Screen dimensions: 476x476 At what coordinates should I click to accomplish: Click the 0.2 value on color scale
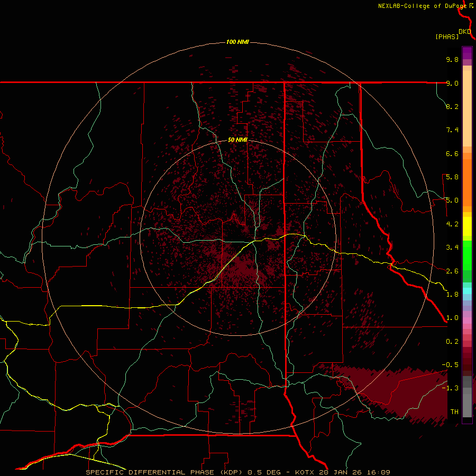tap(452, 342)
